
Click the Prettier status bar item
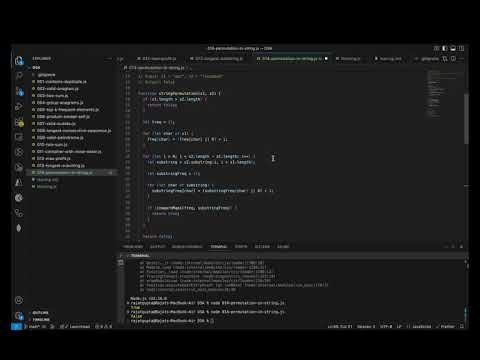click(445, 327)
